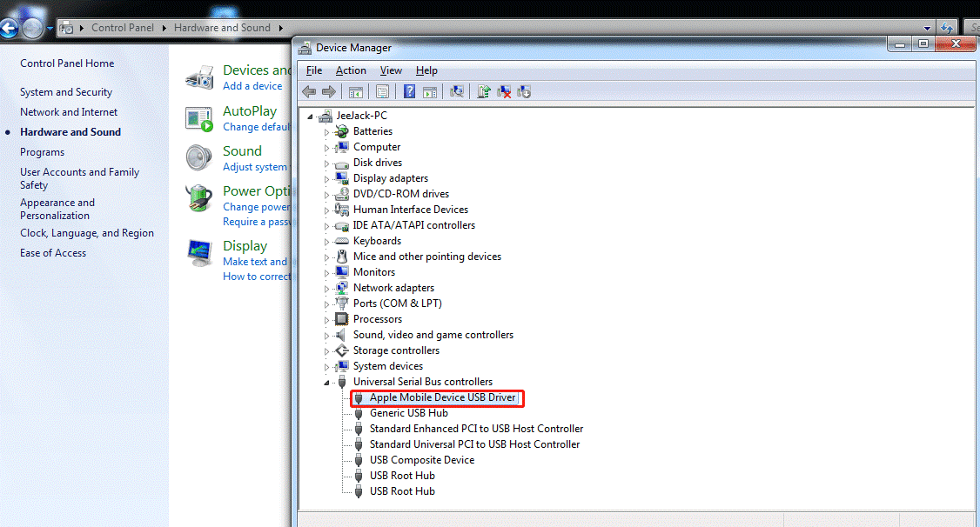Expand the Display adapters category
The image size is (980, 527).
click(x=327, y=179)
